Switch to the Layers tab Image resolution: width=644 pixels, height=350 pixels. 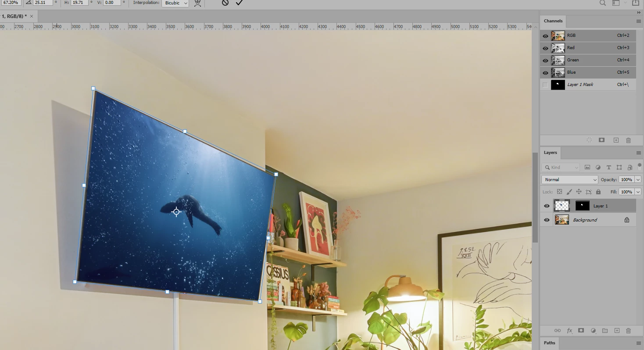[551, 153]
